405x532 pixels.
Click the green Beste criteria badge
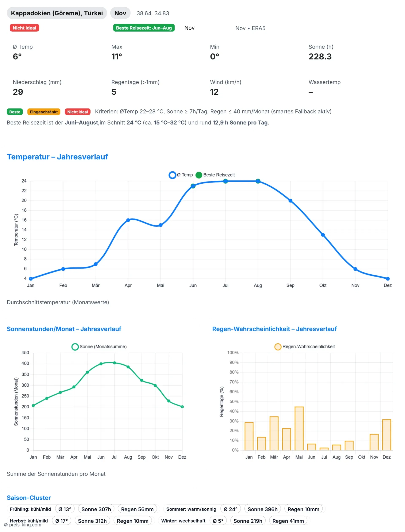(15, 112)
